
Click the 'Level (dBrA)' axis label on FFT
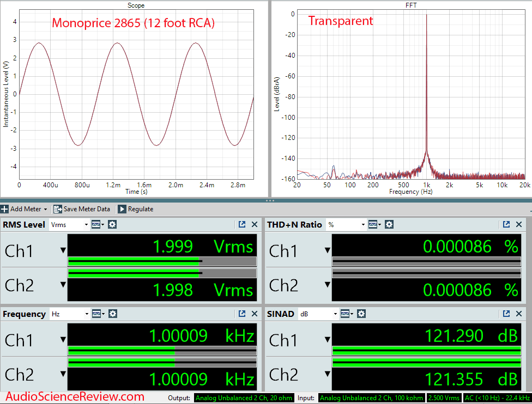pyautogui.click(x=277, y=94)
